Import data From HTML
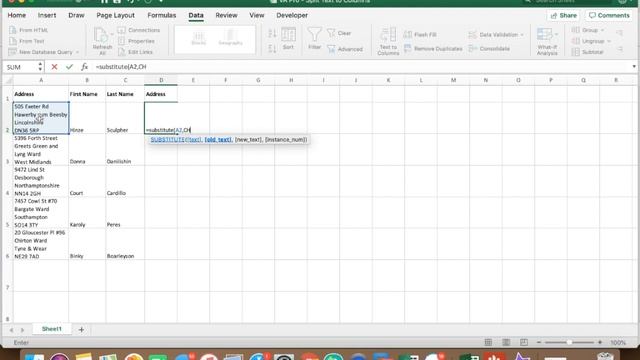The width and height of the screenshot is (640, 360). click(29, 30)
